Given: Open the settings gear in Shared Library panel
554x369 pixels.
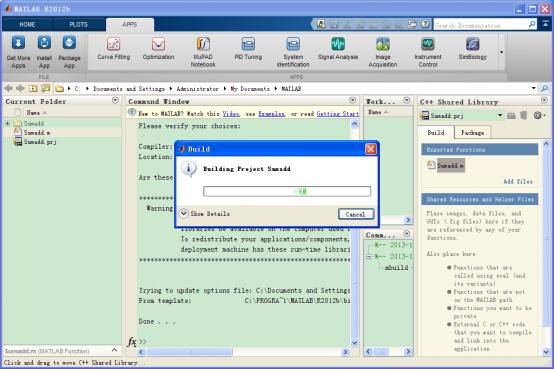Looking at the screenshot, I should [x=539, y=115].
